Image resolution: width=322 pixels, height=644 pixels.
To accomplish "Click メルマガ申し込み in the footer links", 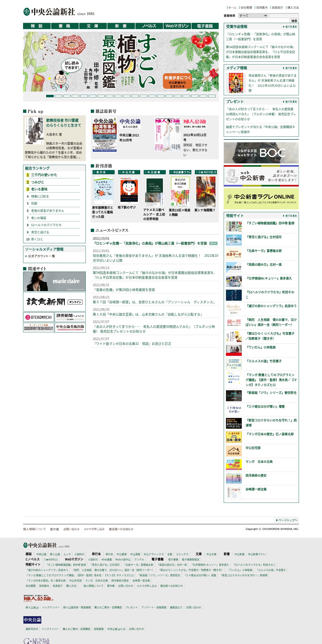I will click(94, 529).
